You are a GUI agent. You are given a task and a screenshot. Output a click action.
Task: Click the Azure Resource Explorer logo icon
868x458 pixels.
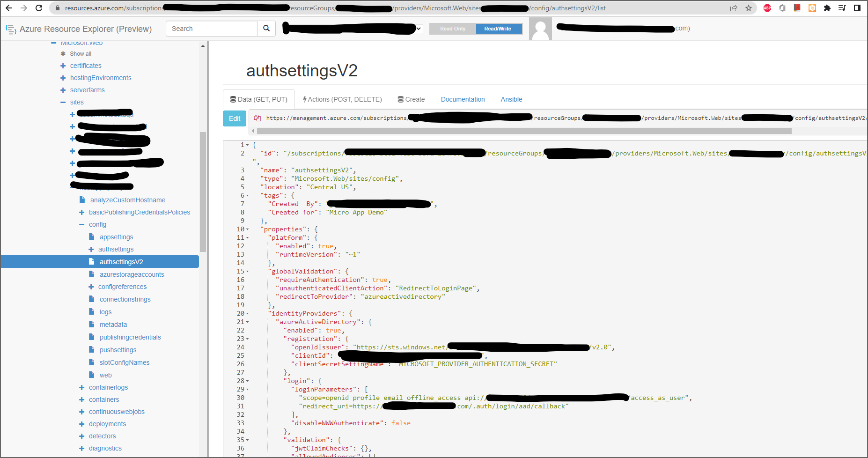(11, 29)
